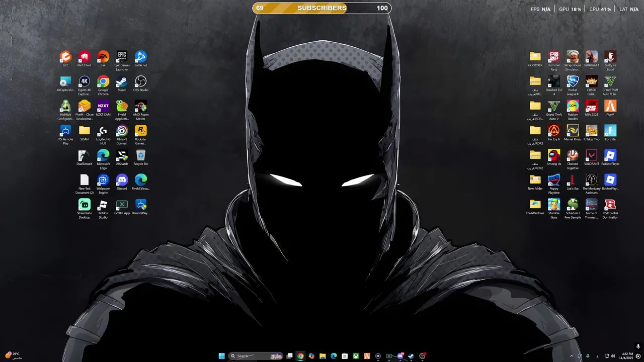Launch Ubisoft Connect from desktop

(x=122, y=135)
